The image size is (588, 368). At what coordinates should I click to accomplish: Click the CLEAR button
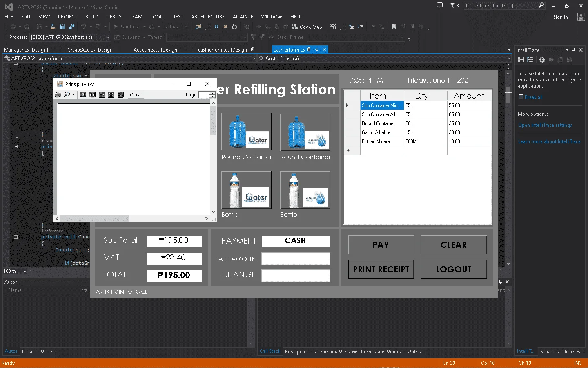point(454,245)
